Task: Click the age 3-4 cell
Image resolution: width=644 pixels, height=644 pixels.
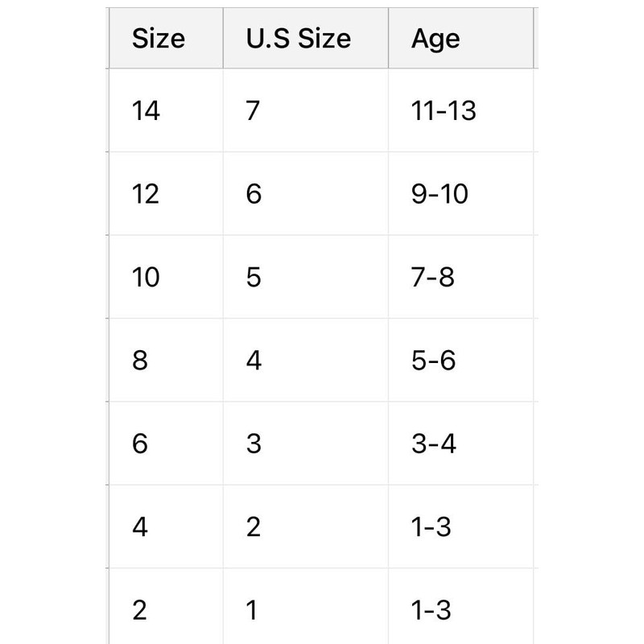Action: pos(433,444)
